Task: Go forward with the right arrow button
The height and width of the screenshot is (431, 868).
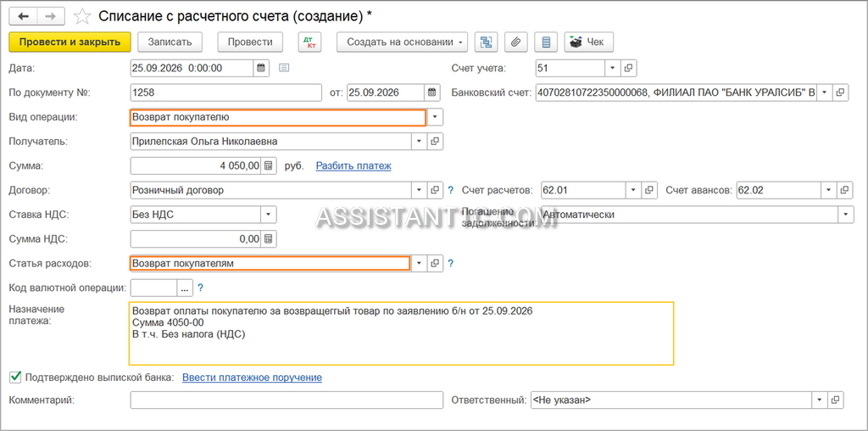Action: [x=51, y=16]
